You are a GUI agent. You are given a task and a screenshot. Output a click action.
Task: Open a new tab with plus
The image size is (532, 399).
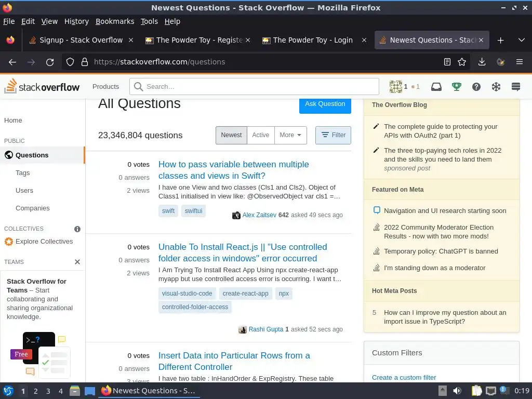[x=500, y=41]
